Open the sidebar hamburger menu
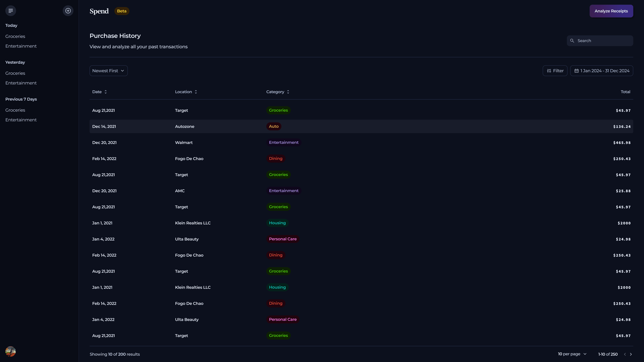644x362 pixels. (11, 11)
